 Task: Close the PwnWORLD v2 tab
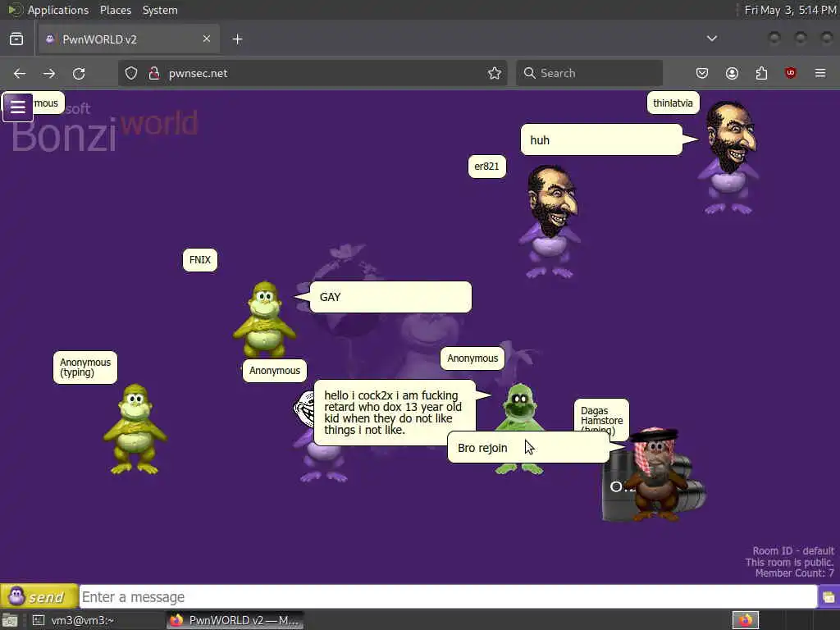[207, 39]
